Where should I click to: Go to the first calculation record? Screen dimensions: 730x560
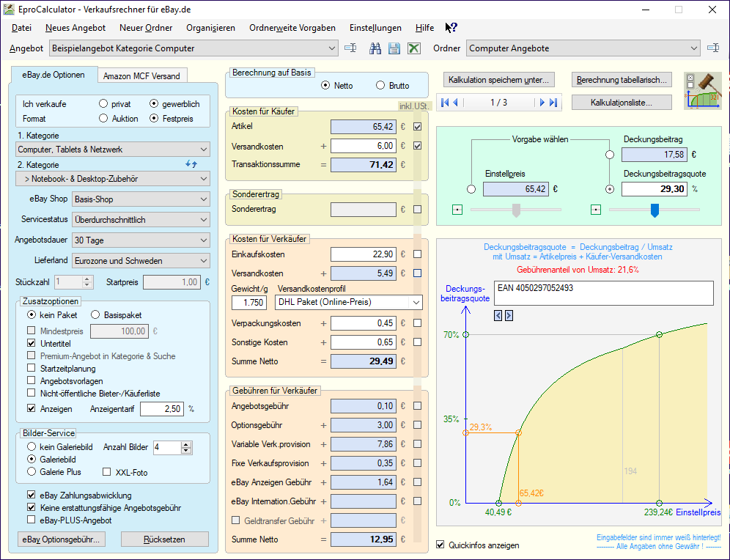point(446,103)
